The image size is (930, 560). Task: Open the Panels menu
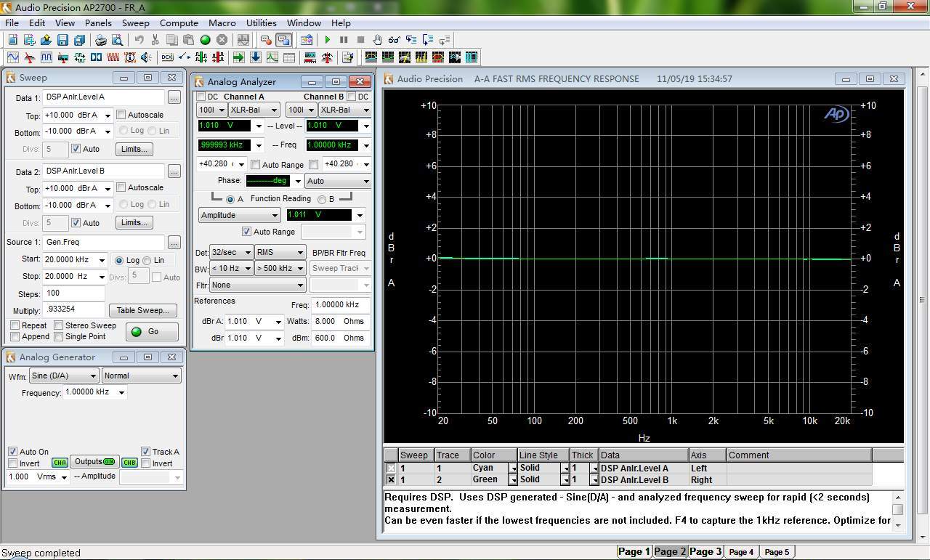(x=98, y=23)
